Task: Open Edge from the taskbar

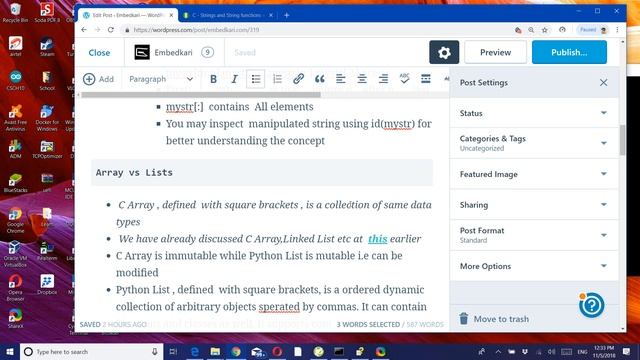Action: tap(195, 351)
